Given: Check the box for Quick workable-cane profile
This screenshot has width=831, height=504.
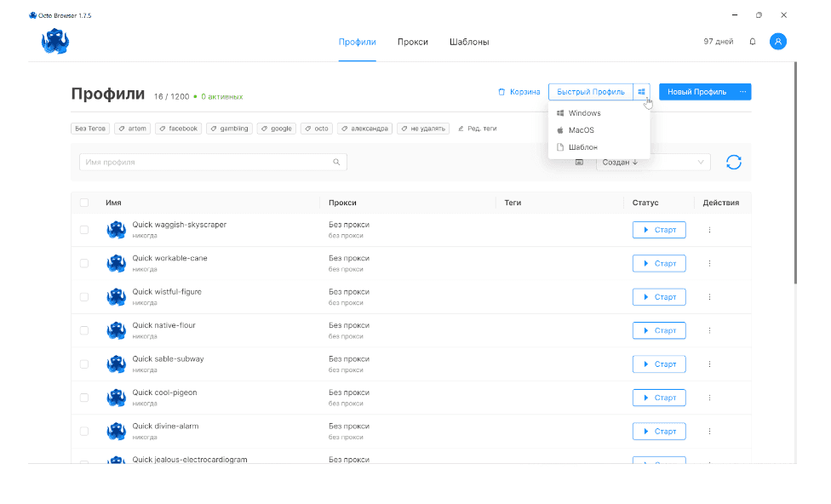Looking at the screenshot, I should click(x=84, y=263).
